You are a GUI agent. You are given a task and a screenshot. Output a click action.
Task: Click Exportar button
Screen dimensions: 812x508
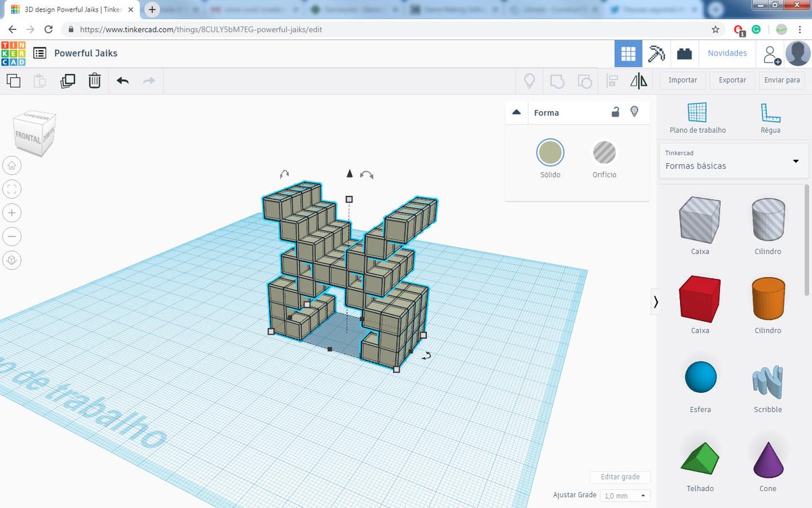coord(732,80)
